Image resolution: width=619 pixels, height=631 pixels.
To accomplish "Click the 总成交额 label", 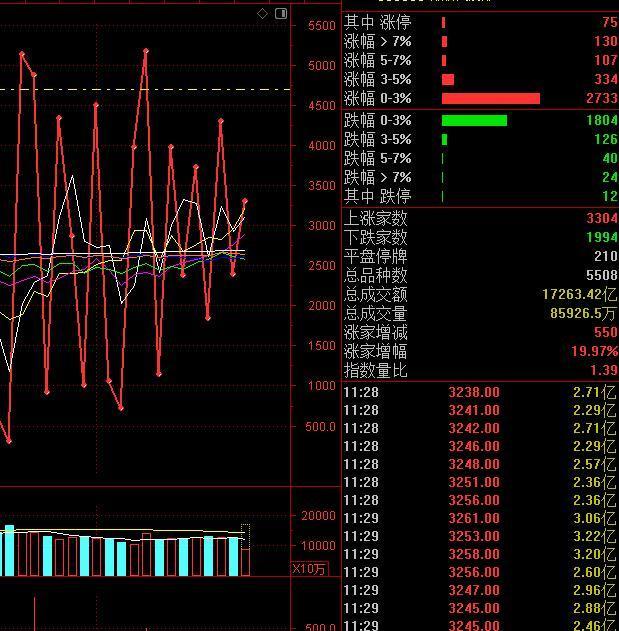I will (376, 295).
